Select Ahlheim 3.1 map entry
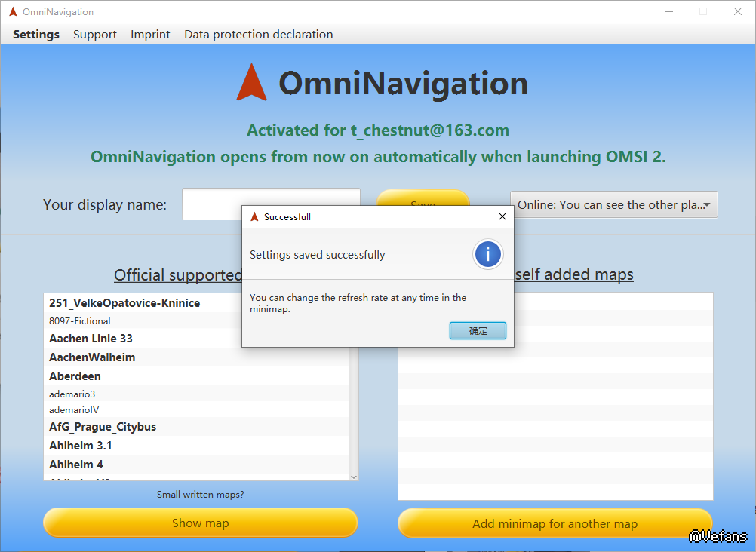The height and width of the screenshot is (552, 756). [x=195, y=446]
